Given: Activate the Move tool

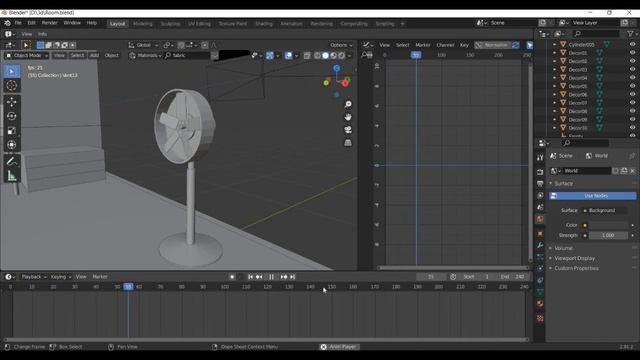Looking at the screenshot, I should pos(11,102).
